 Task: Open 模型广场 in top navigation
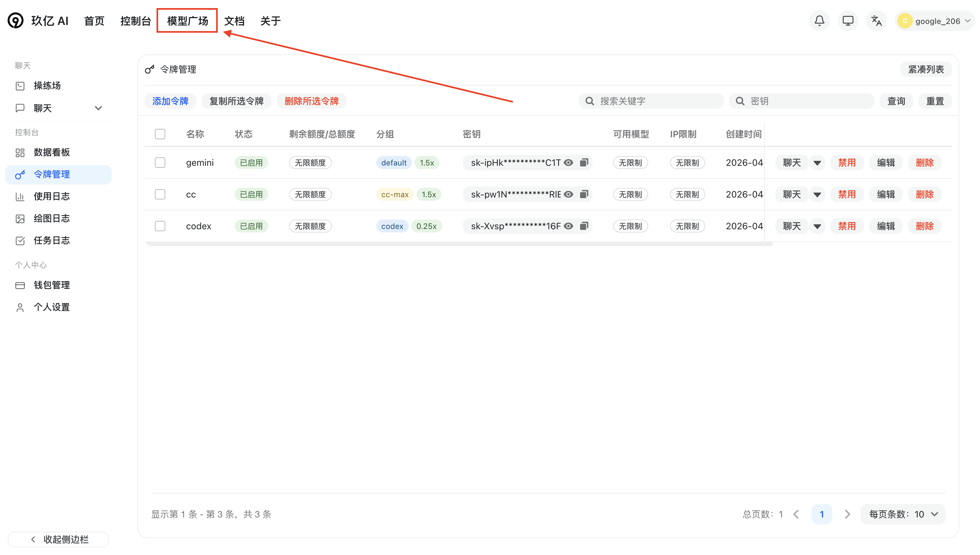tap(187, 21)
